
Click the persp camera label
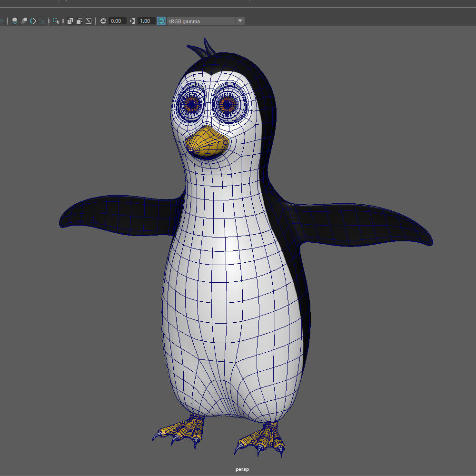pos(242,469)
